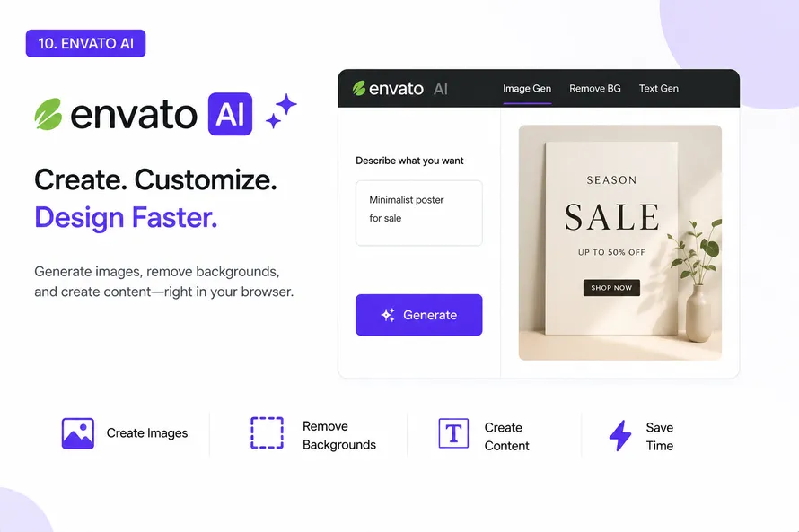The width and height of the screenshot is (799, 532).
Task: Click the SHOP NOW button on the poster
Action: click(x=611, y=288)
